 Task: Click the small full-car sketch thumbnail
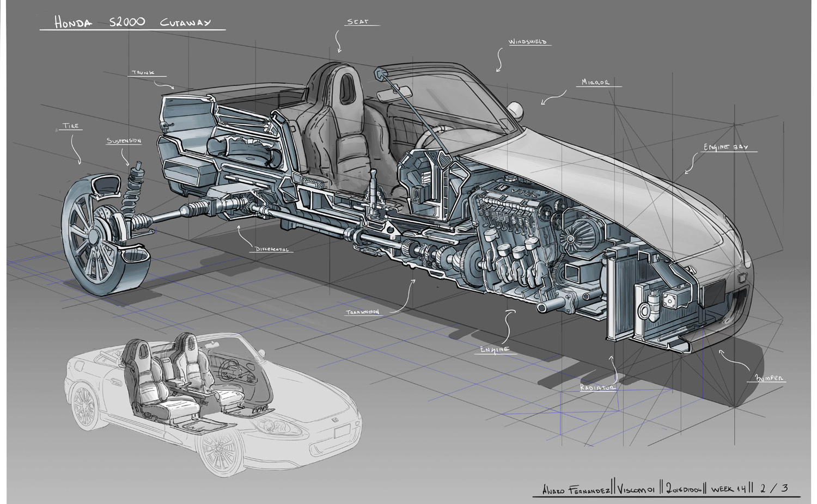pyautogui.click(x=214, y=405)
